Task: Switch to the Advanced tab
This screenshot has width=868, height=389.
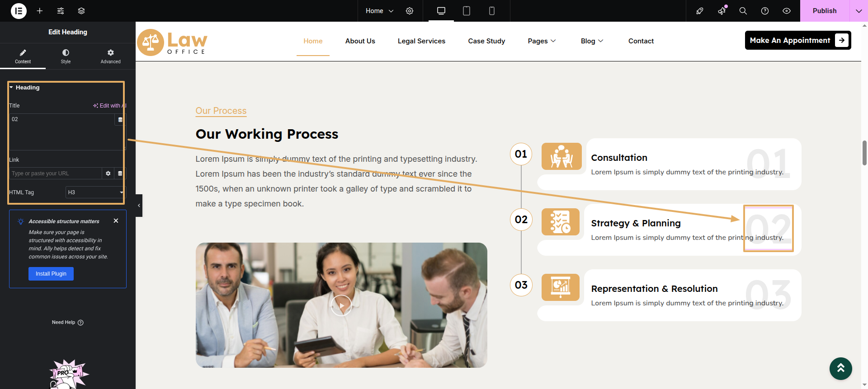Action: click(110, 56)
